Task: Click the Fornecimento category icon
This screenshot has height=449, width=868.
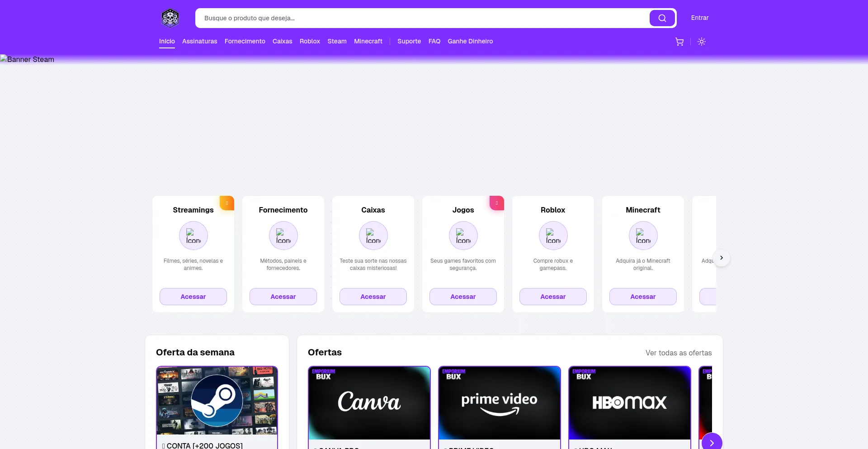Action: [283, 236]
